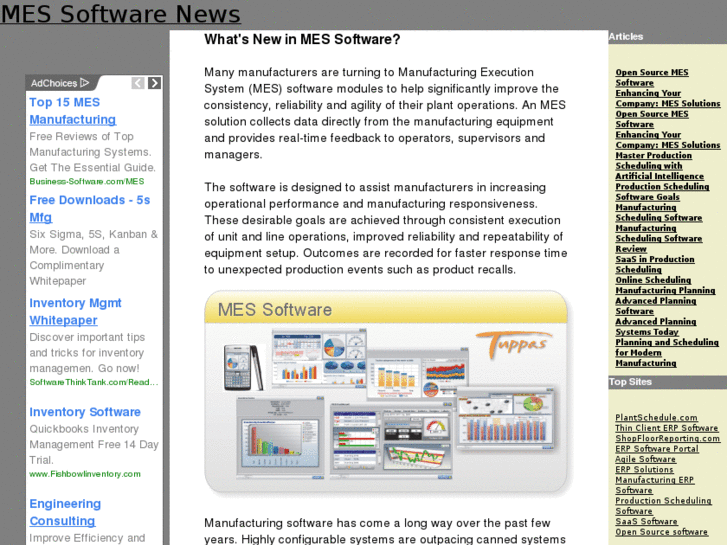Visit Agile Software top site
727x545 pixels.
[645, 459]
